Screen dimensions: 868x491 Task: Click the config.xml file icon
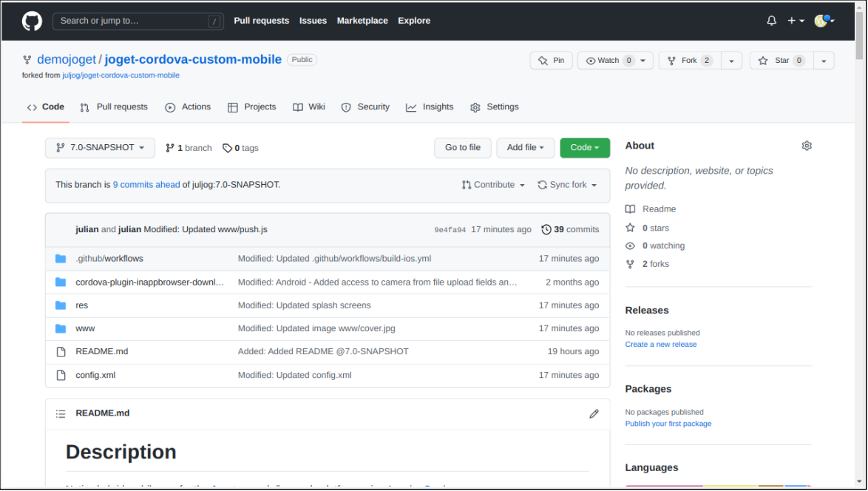(61, 376)
